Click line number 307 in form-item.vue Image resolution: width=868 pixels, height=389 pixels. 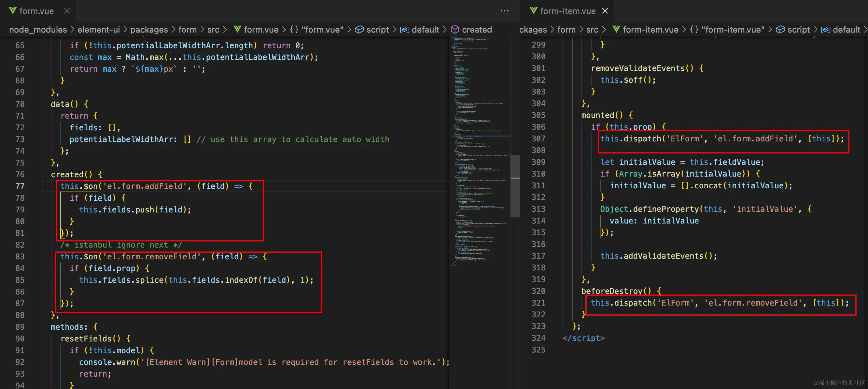[539, 138]
